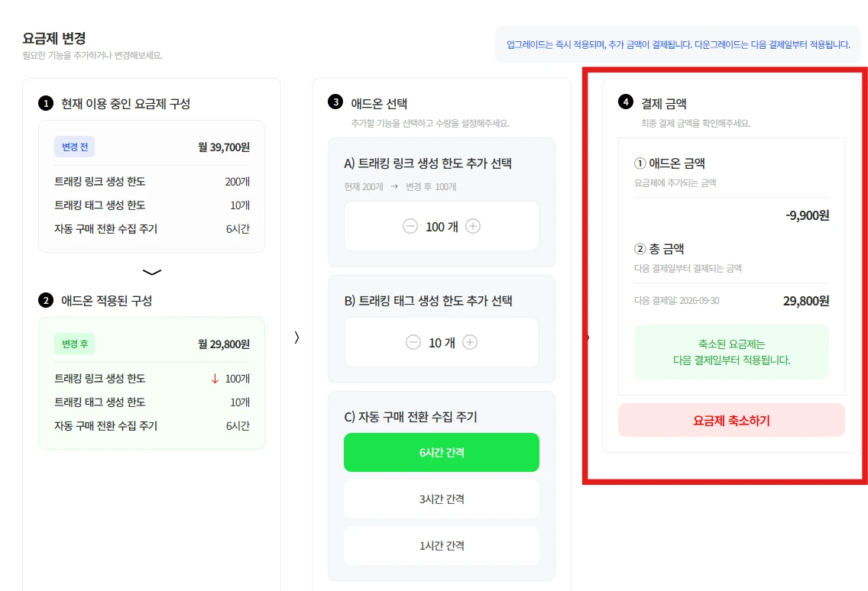This screenshot has height=591, width=868.
Task: Click the 요금제 축소하기 button
Action: 731,420
